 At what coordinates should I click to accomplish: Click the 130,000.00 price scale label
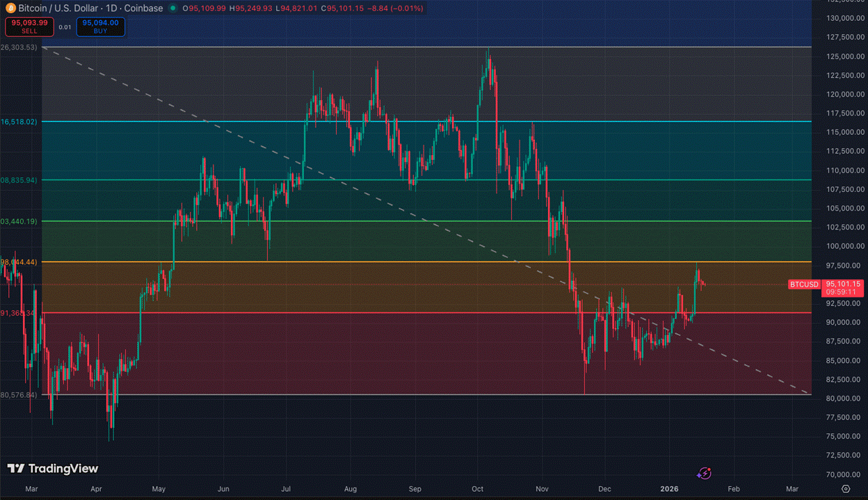point(844,18)
